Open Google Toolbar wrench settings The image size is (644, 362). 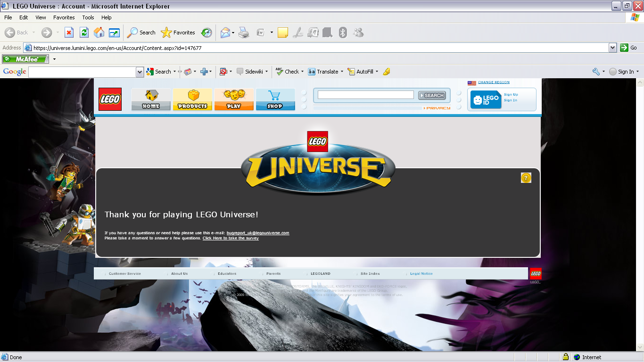tap(596, 72)
